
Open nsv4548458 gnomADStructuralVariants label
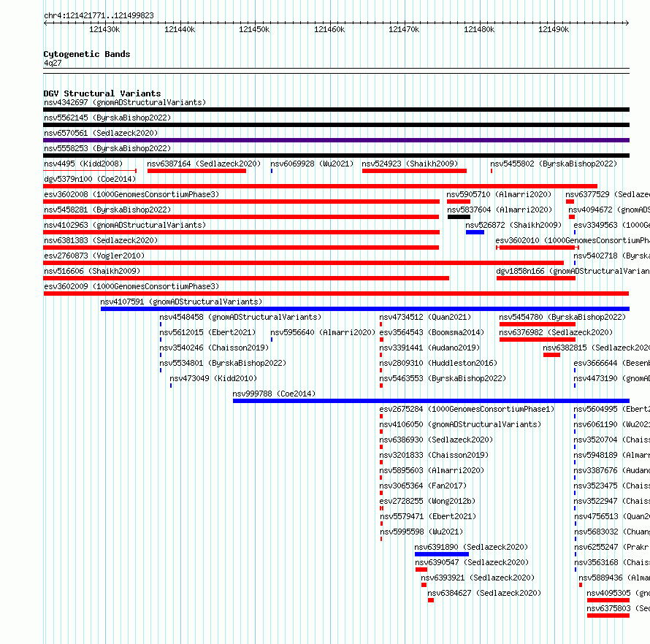pyautogui.click(x=240, y=317)
